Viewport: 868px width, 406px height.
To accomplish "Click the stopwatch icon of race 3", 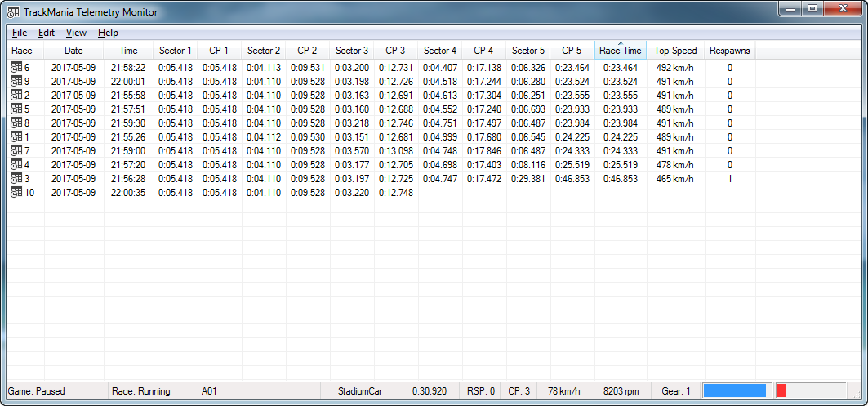I will pos(16,178).
